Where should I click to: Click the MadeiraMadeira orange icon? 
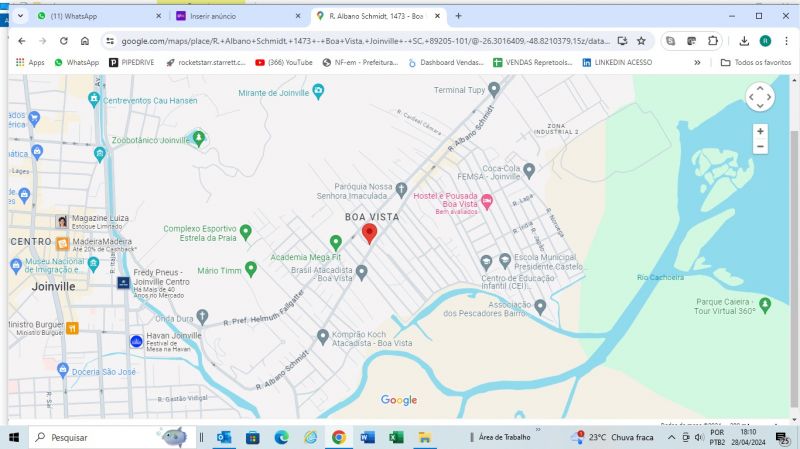(62, 243)
